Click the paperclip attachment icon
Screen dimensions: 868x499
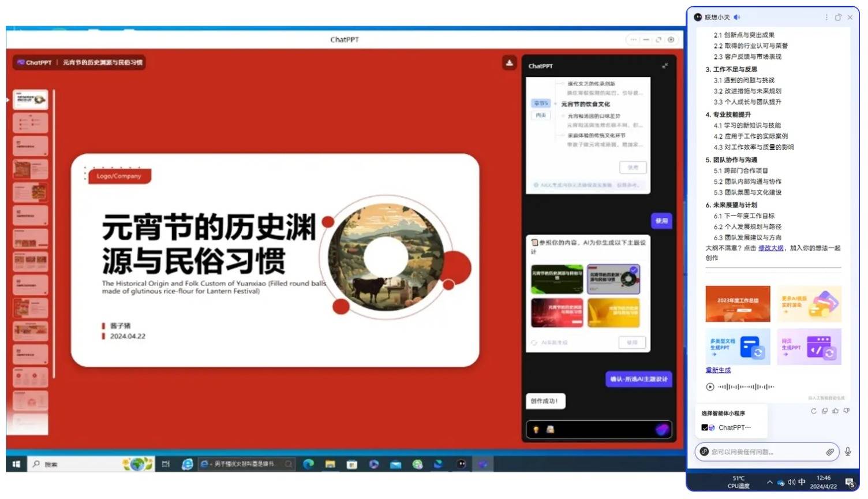pos(829,452)
